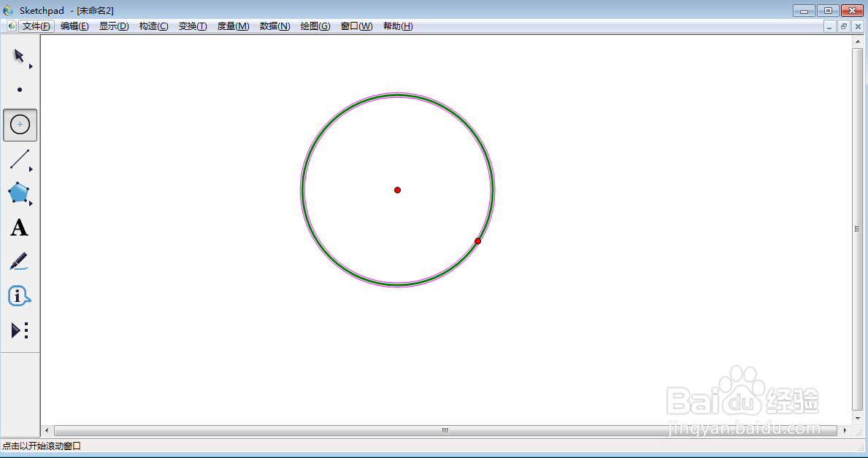
Task: Close the Sketchpad application window
Action: tap(853, 10)
